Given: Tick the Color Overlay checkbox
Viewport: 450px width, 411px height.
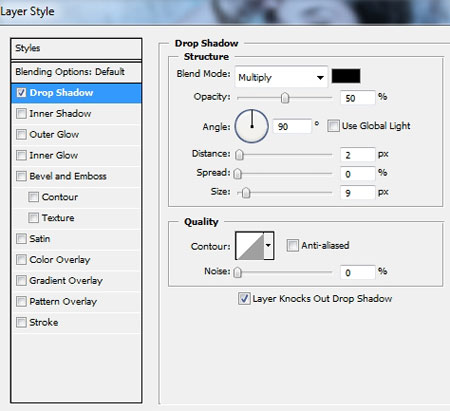Looking at the screenshot, I should [x=21, y=260].
